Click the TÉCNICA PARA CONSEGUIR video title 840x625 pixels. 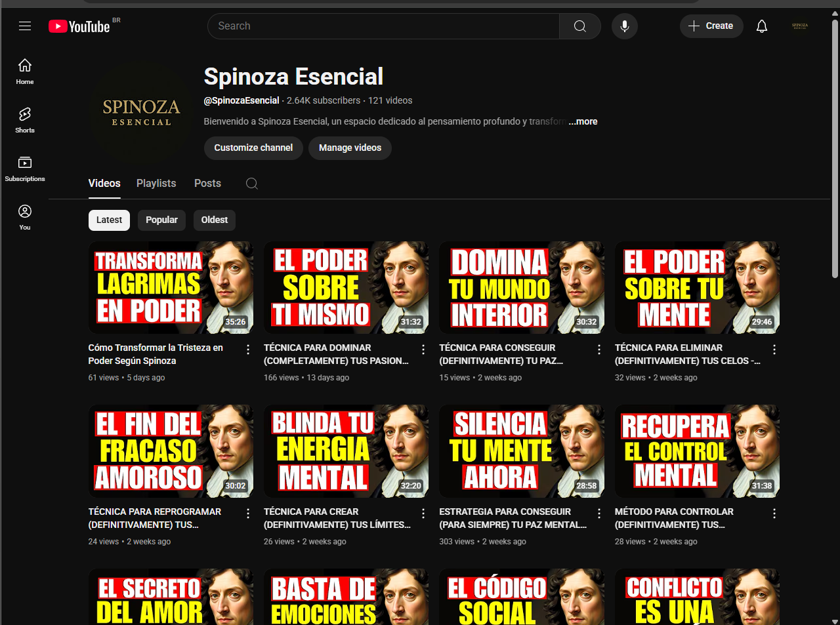coord(501,354)
